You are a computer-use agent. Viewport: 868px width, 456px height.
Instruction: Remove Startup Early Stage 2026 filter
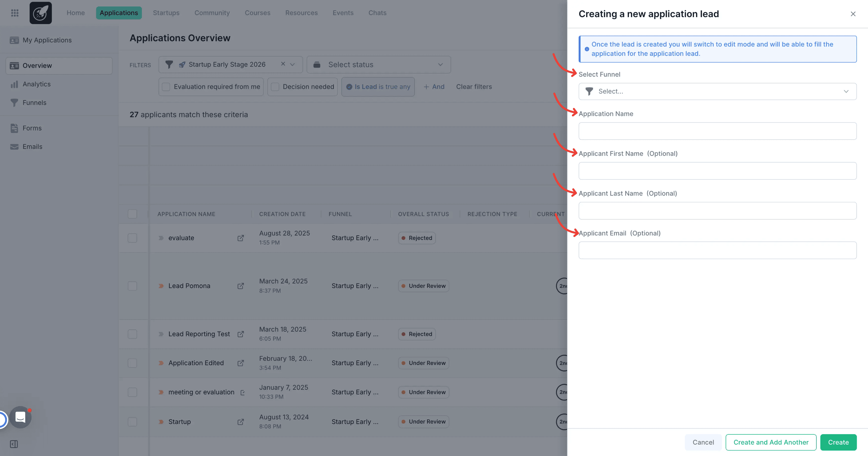pyautogui.click(x=283, y=64)
